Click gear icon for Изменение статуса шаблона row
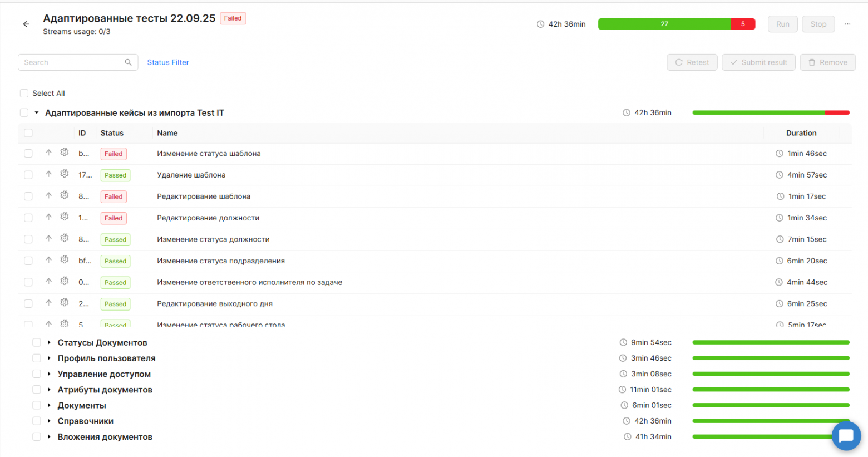 [x=65, y=153]
